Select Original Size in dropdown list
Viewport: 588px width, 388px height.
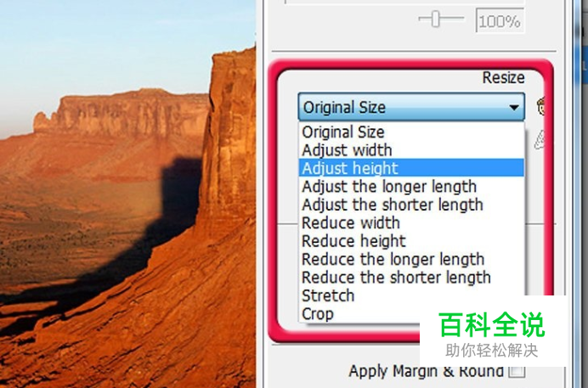coord(411,132)
